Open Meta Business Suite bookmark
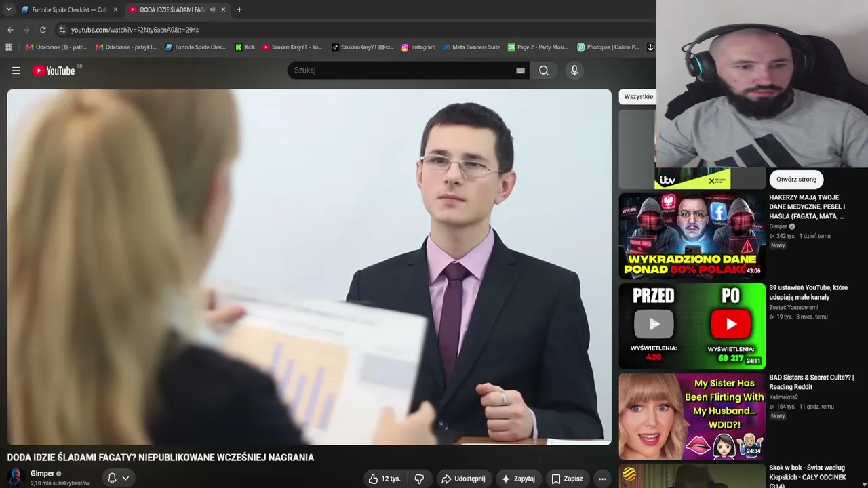 pyautogui.click(x=471, y=47)
